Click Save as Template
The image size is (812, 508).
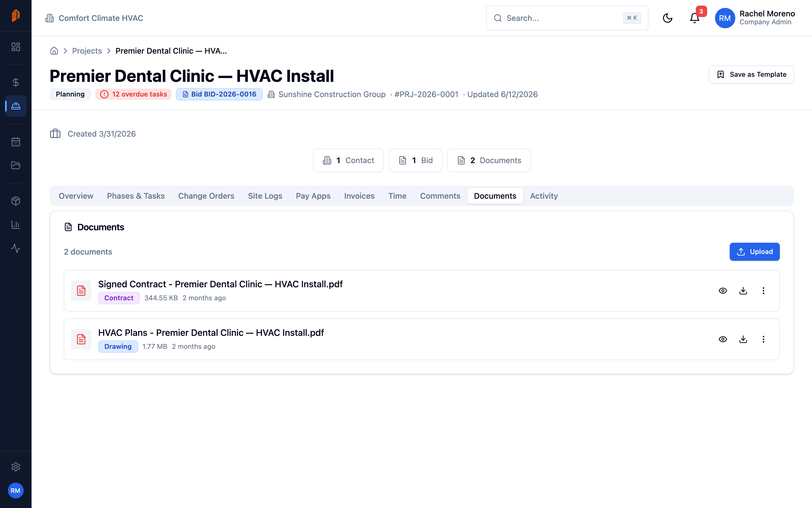(751, 75)
